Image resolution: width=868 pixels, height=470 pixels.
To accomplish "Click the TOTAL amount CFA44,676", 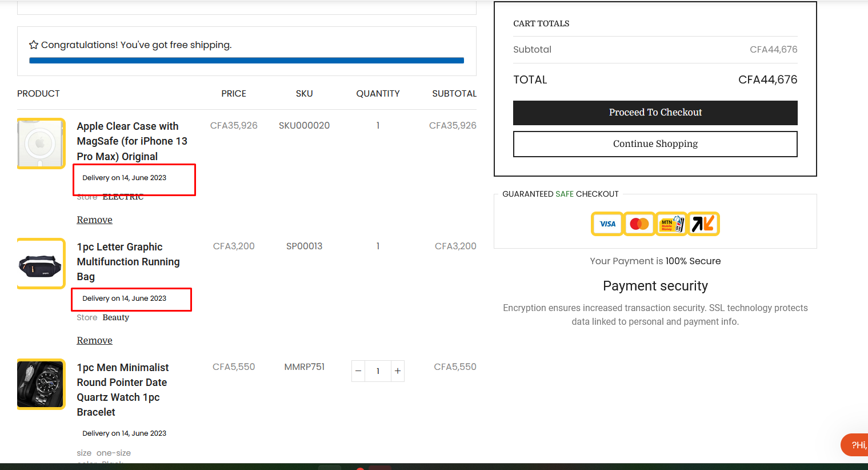I will coord(767,79).
